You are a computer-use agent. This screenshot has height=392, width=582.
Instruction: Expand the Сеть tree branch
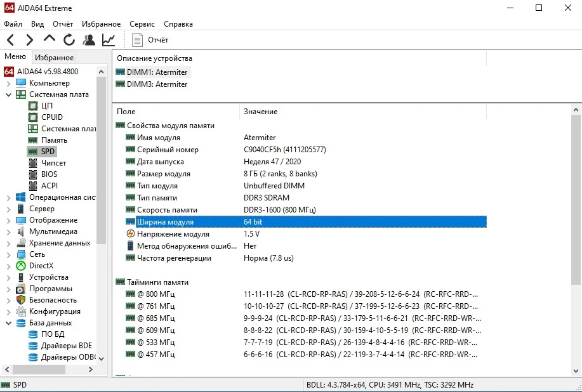[8, 254]
